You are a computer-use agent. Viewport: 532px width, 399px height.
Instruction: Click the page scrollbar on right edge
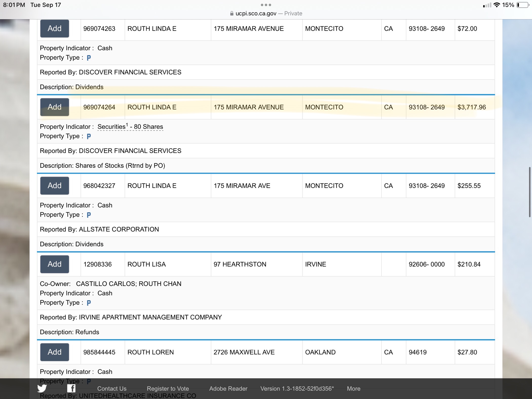tap(529, 192)
